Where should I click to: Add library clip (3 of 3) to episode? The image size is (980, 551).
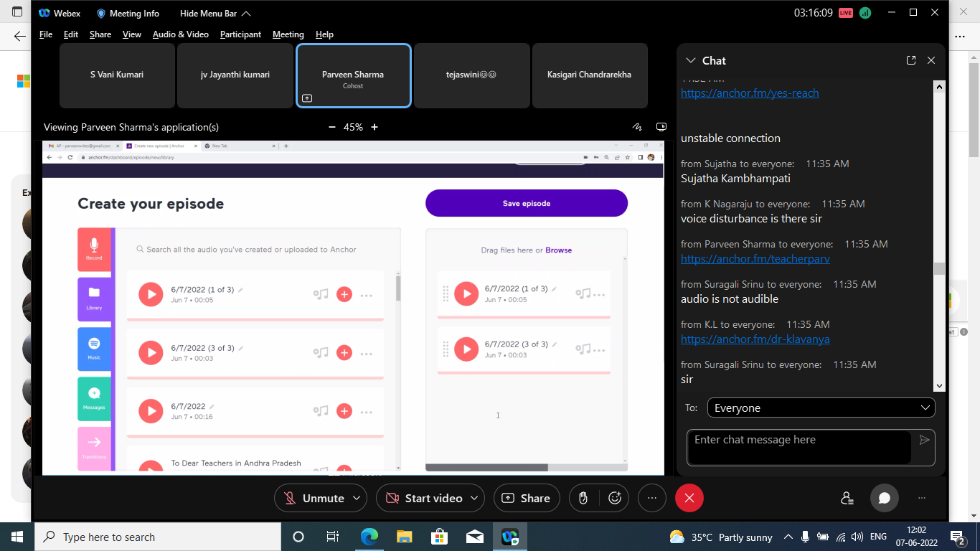344,353
